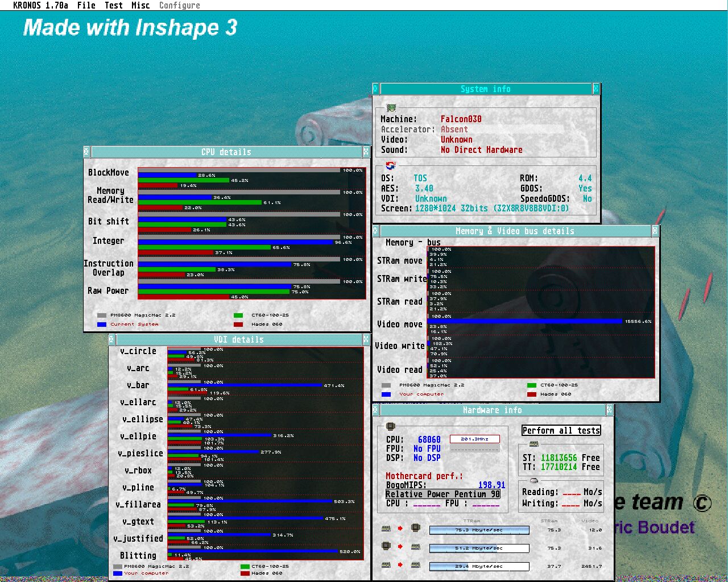The image size is (728, 582).
Task: Click the CPU chip icon in Hardware info
Action: (x=390, y=426)
